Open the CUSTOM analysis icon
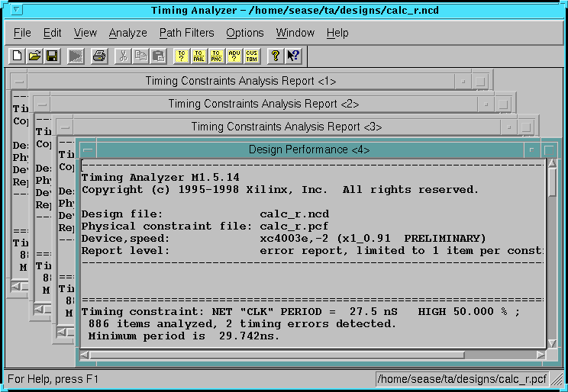Screen dimensions: 568x392 coord(251,56)
